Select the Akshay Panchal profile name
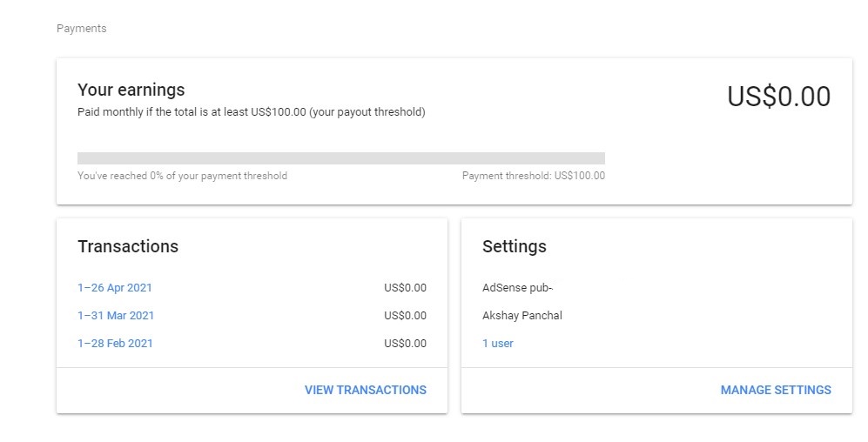This screenshot has height=442, width=868. point(521,316)
